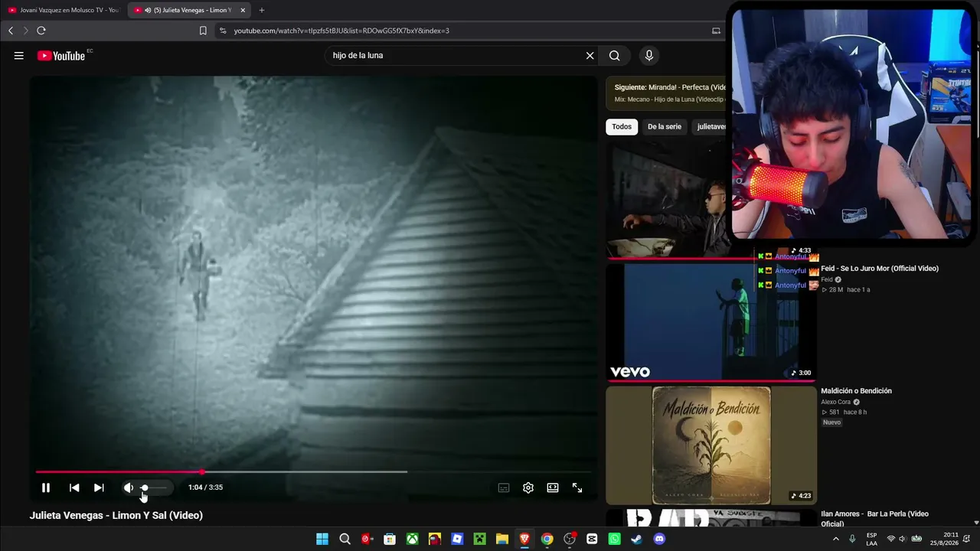This screenshot has width=980, height=551.
Task: Open Discord from the taskbar
Action: [x=659, y=539]
